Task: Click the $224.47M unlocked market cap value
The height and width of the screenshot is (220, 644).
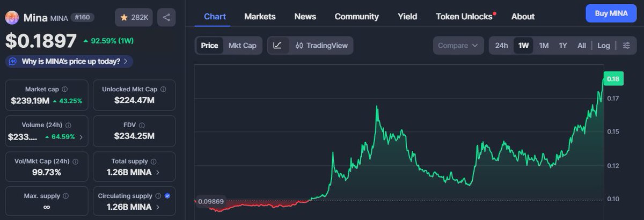Action: pyautogui.click(x=134, y=100)
